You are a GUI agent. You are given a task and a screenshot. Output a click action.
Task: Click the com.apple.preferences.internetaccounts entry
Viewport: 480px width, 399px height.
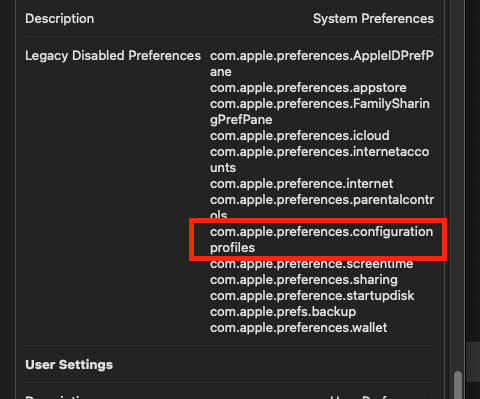coord(319,160)
